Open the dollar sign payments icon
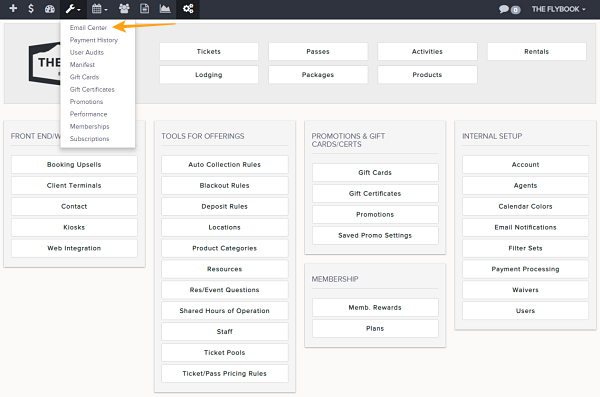The height and width of the screenshot is (397, 600). pyautogui.click(x=31, y=8)
